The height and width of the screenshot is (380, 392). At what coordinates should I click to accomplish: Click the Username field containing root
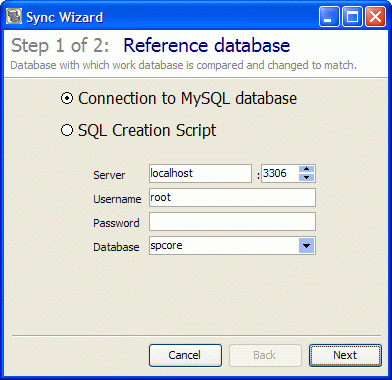coord(232,197)
